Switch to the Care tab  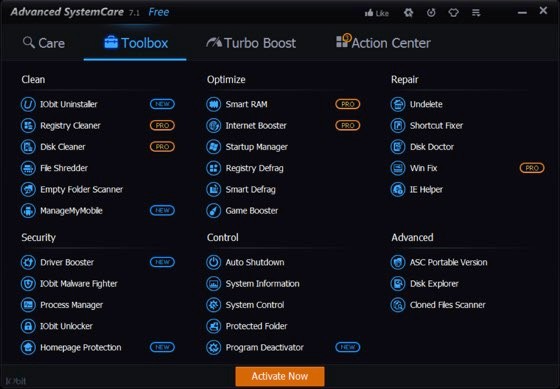44,43
